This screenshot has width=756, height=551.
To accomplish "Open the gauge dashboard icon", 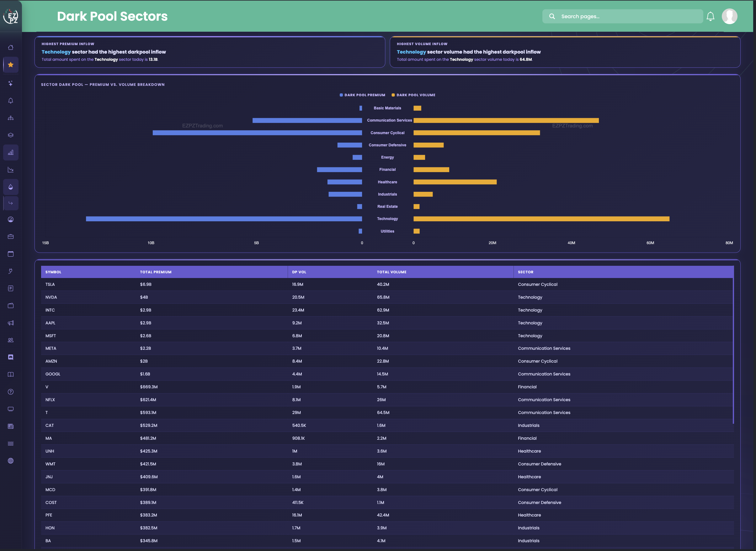I will point(11,219).
